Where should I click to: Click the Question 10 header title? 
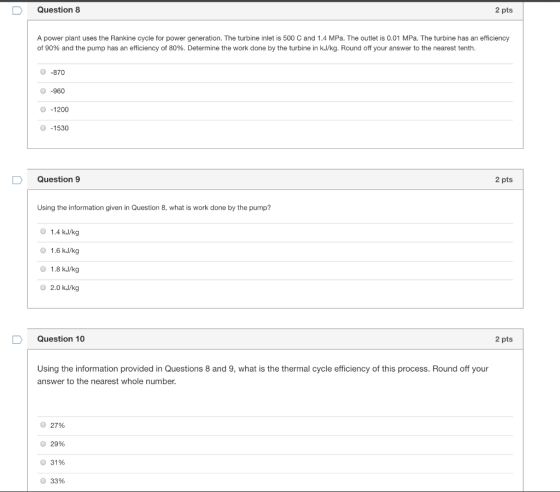[x=61, y=339]
